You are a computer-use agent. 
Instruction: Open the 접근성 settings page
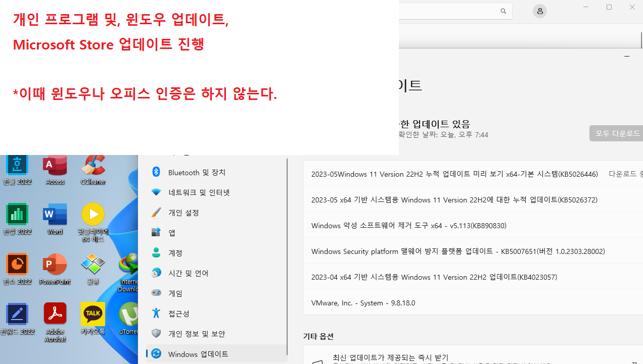[x=216, y=314]
